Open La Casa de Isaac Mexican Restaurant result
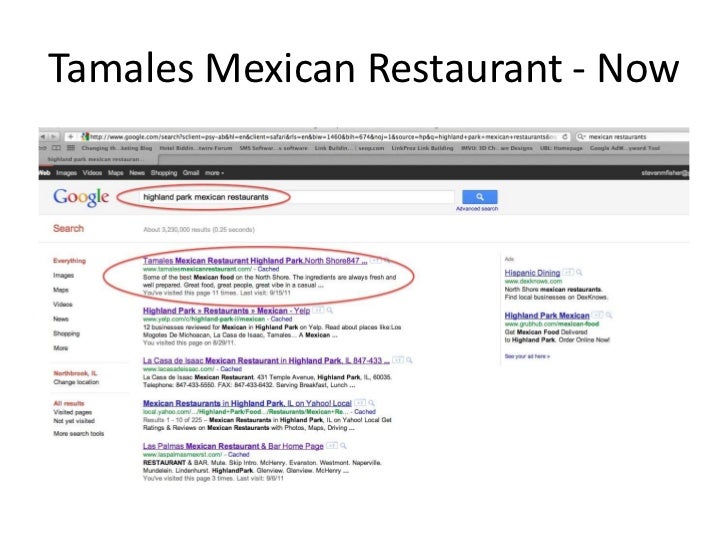 (266, 360)
